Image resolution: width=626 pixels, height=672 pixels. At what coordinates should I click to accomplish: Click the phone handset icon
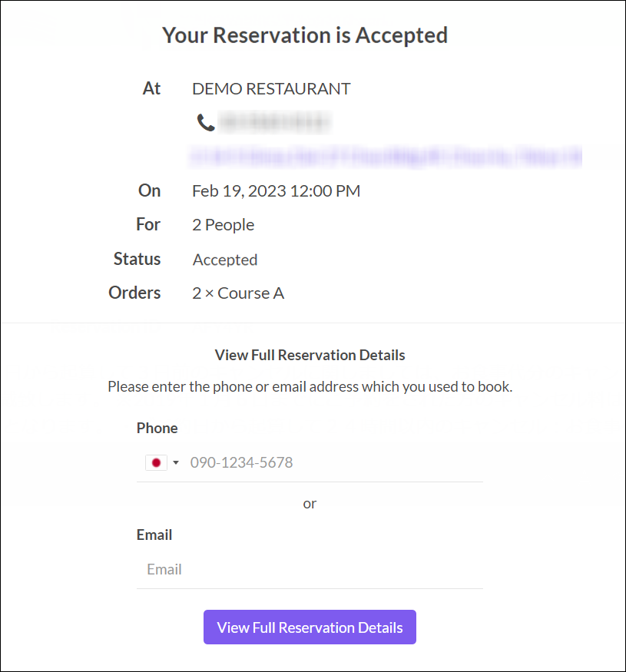click(206, 122)
